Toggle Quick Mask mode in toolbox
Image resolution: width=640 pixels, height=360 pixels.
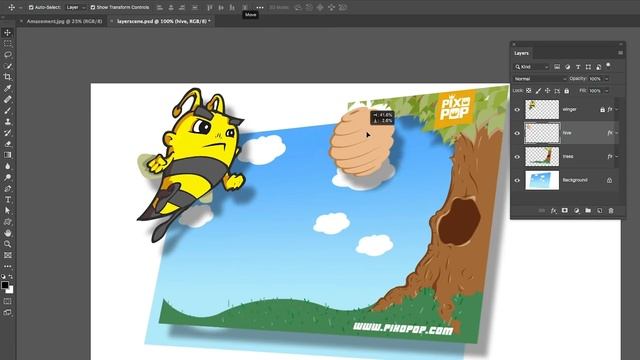coord(7,301)
